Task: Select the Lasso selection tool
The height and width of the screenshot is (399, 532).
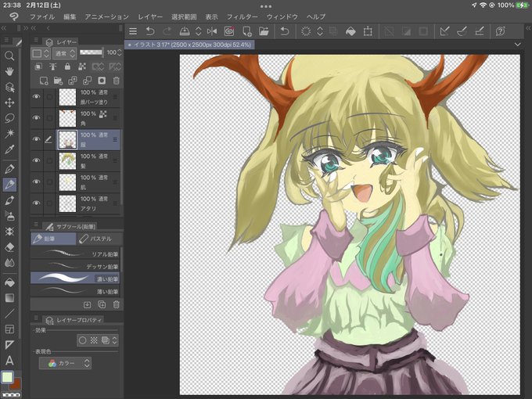Action: click(9, 118)
